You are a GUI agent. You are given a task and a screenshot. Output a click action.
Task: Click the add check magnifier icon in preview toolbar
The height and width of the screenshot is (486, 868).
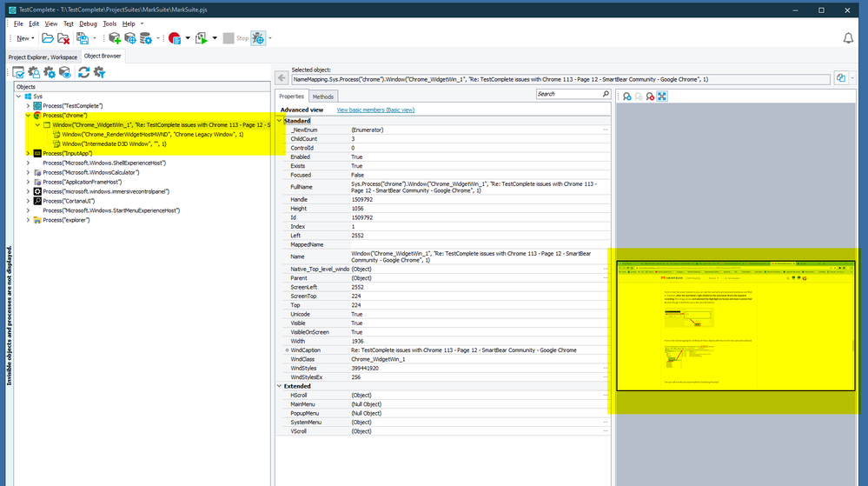pyautogui.click(x=627, y=97)
